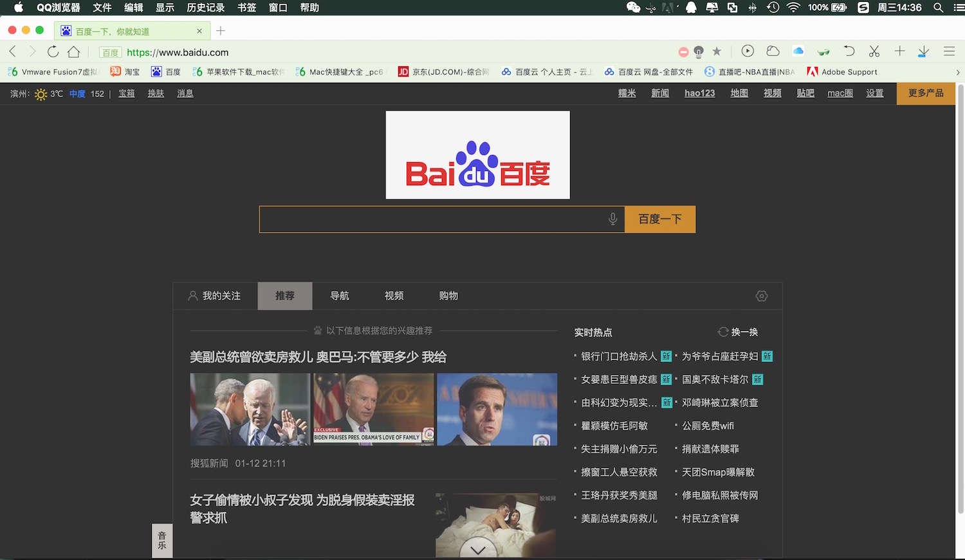This screenshot has height=560, width=965.
Task: Click the 换一换 refresh hot topics link
Action: 744,332
